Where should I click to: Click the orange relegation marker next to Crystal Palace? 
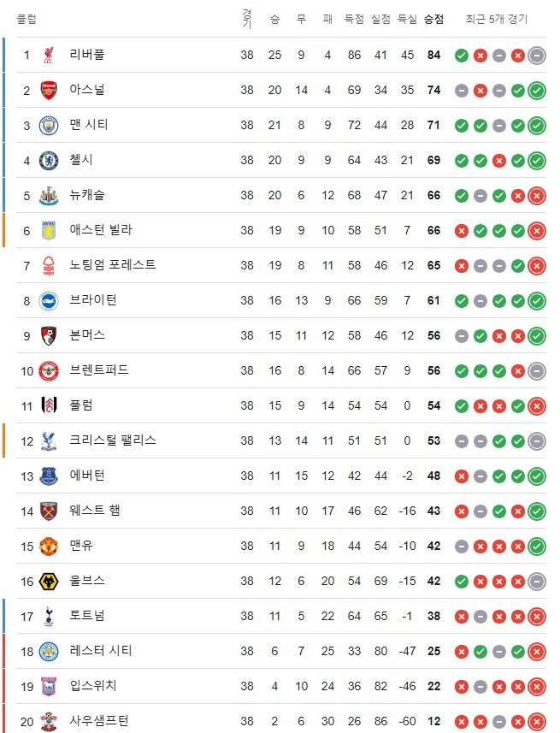[x=3, y=440]
